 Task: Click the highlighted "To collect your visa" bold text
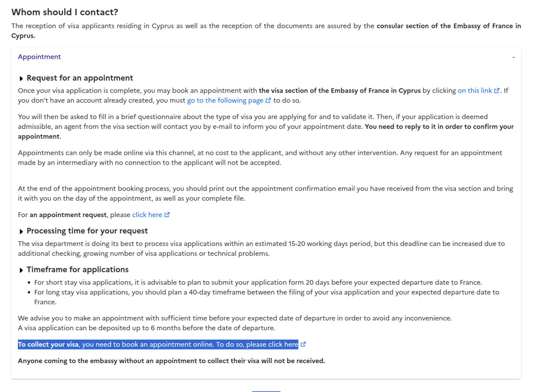(48, 345)
